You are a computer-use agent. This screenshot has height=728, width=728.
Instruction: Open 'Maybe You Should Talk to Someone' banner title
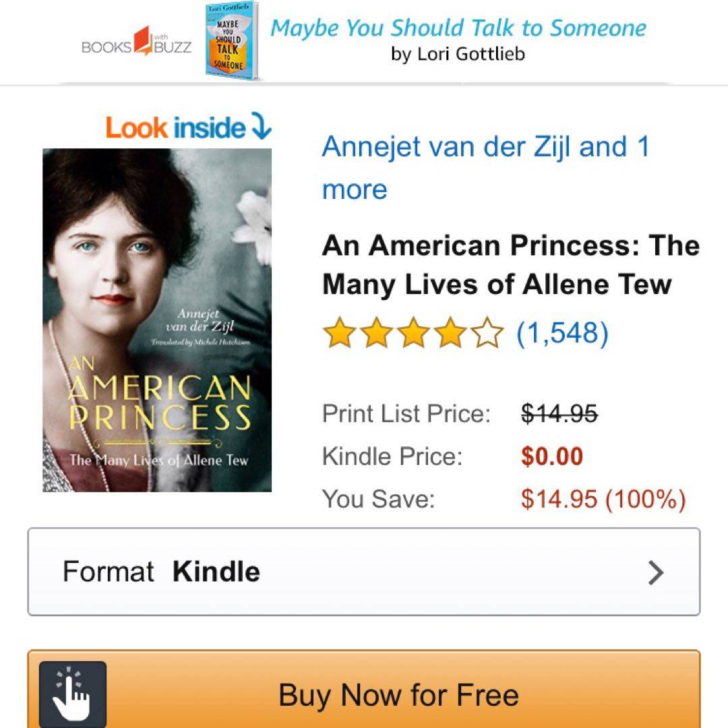458,28
